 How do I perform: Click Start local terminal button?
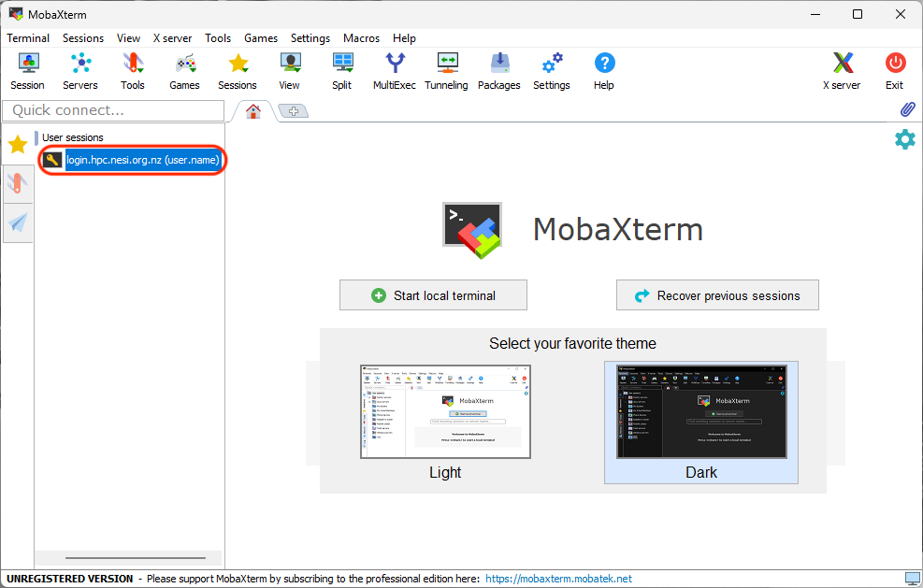click(433, 295)
